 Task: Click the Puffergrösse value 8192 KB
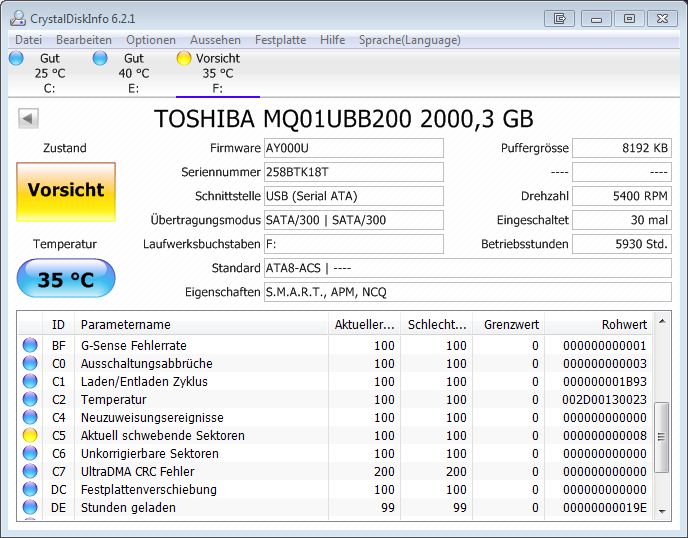pos(622,148)
